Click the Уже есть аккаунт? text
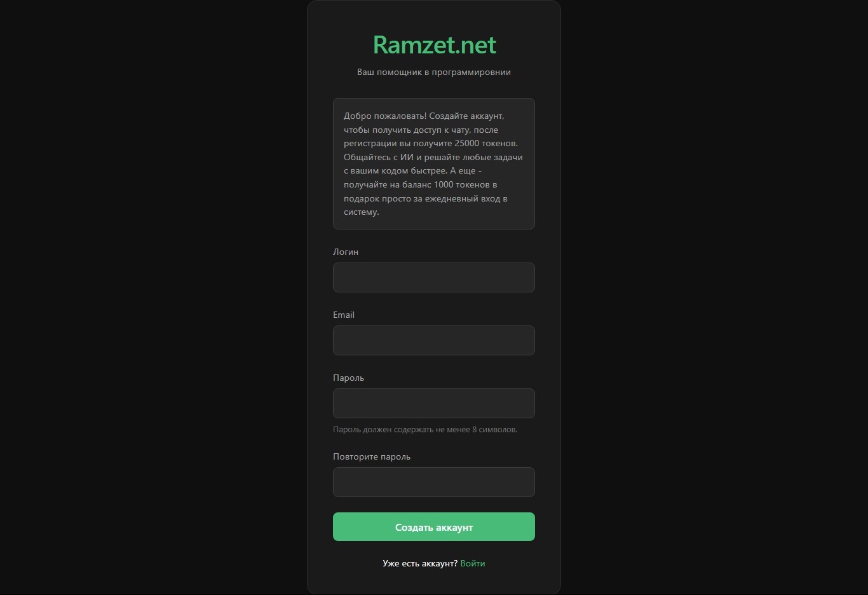This screenshot has width=868, height=595. click(420, 563)
